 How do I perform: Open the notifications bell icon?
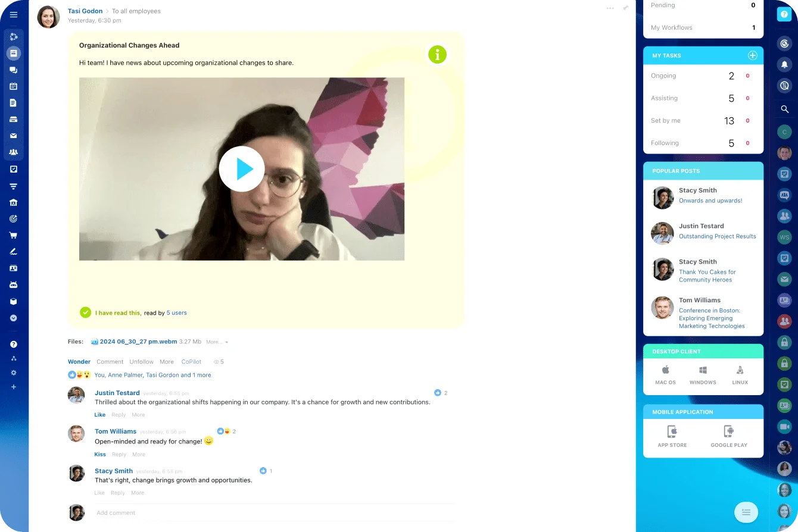(784, 64)
